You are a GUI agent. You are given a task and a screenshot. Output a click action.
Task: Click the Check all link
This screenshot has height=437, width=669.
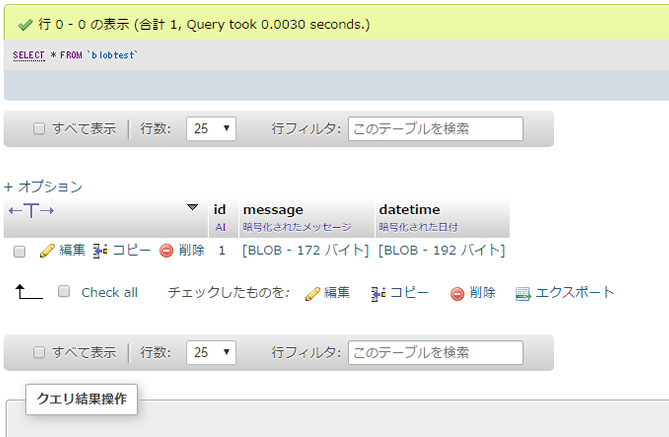(x=110, y=292)
